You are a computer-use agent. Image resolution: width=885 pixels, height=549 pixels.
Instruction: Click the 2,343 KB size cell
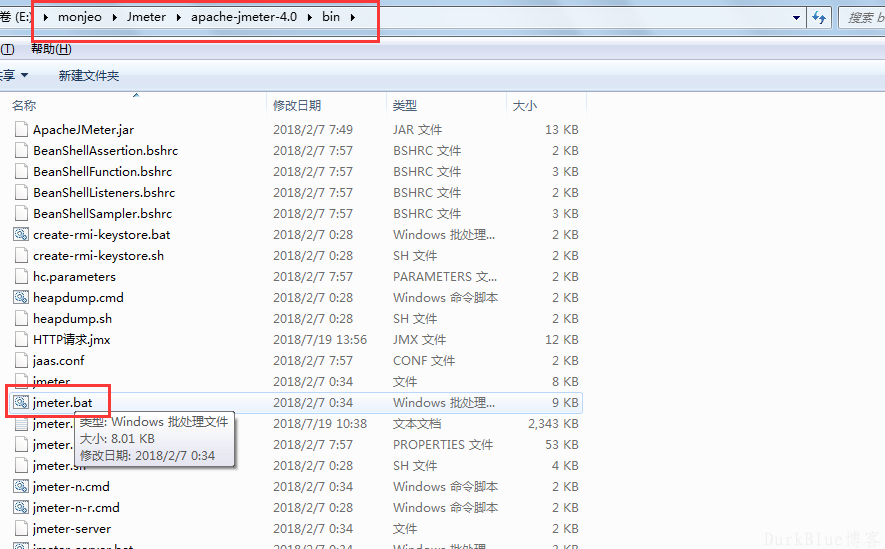553,424
